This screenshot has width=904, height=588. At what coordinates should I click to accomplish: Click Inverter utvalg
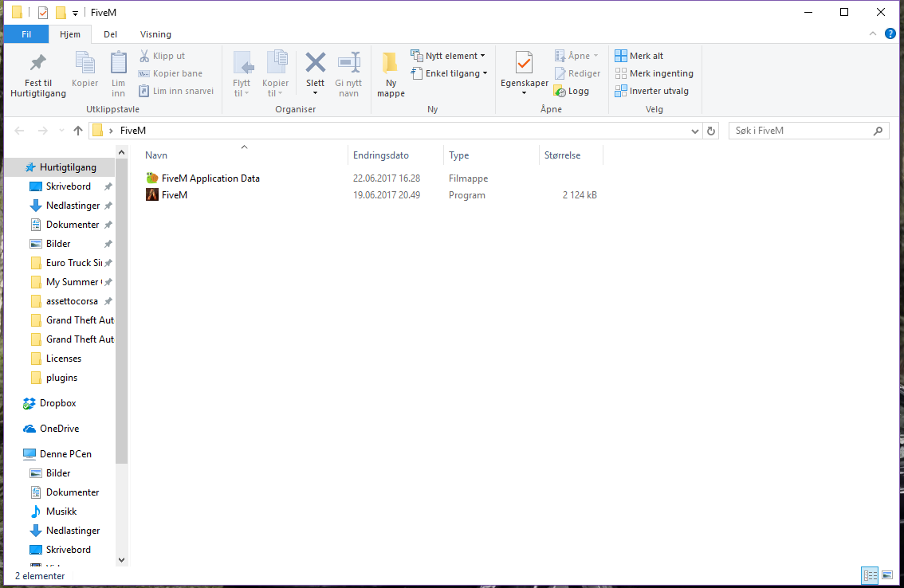[651, 91]
